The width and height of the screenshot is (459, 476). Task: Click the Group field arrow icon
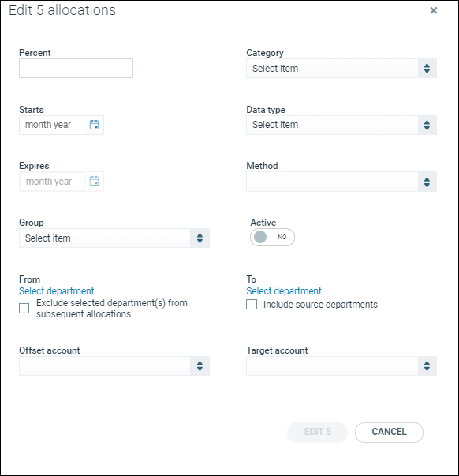point(200,238)
